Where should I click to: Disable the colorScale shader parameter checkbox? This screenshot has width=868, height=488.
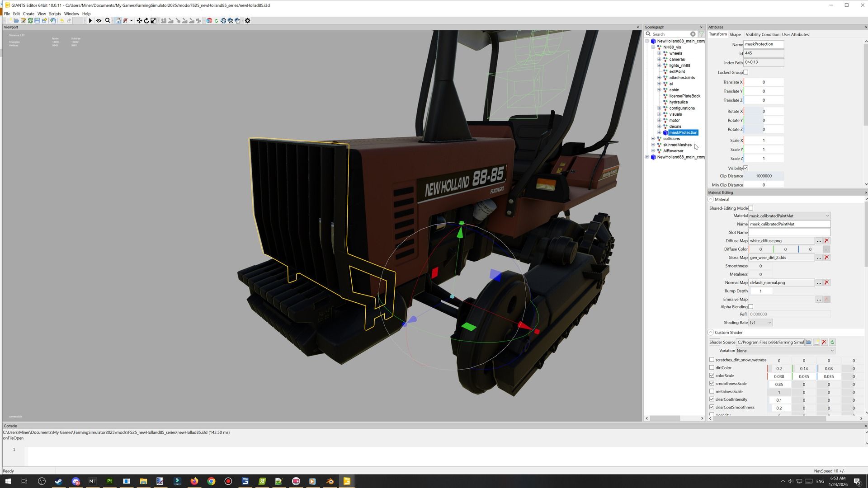click(x=712, y=376)
